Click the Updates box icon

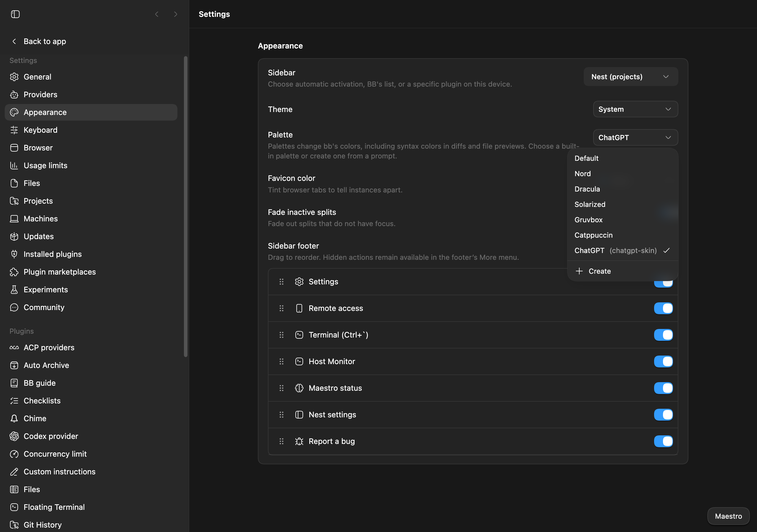point(14,236)
